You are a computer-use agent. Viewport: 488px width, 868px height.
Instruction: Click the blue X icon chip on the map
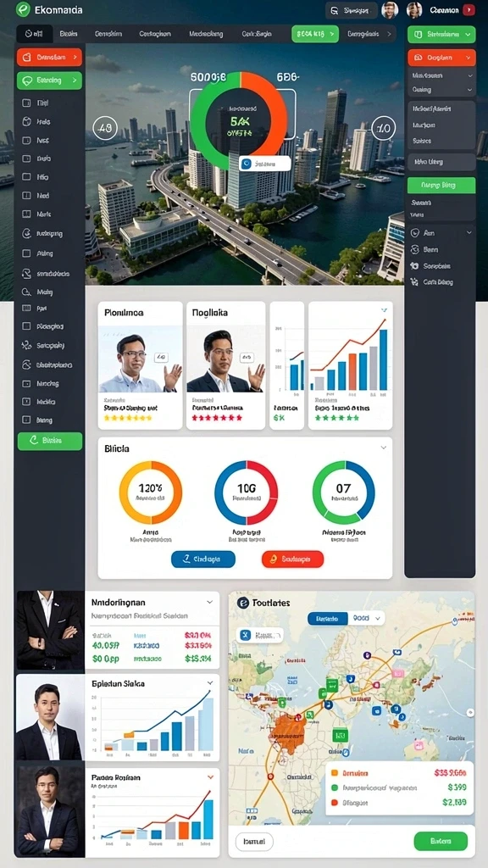(x=245, y=636)
